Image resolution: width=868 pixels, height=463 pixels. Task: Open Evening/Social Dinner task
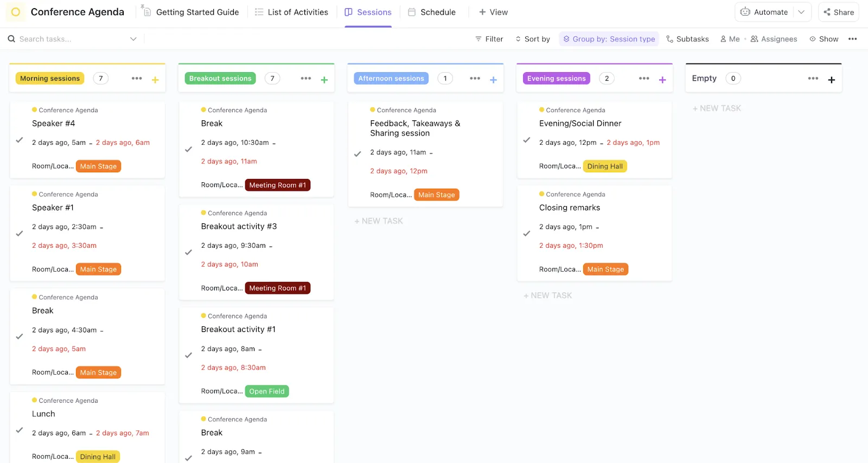coord(580,124)
